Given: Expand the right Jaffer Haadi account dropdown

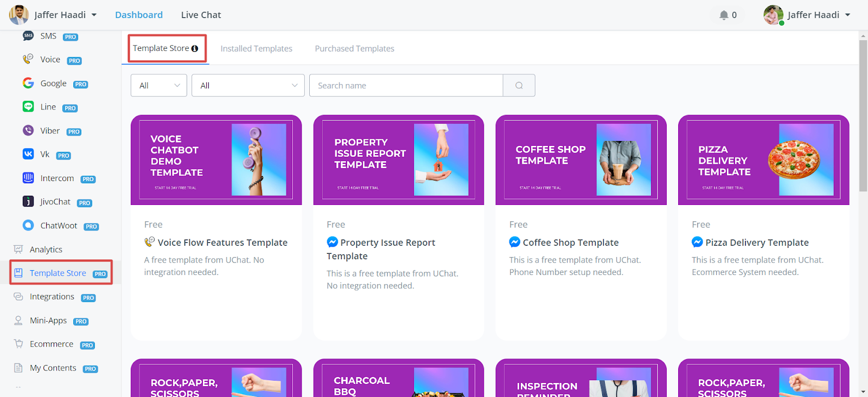Looking at the screenshot, I should coord(847,15).
